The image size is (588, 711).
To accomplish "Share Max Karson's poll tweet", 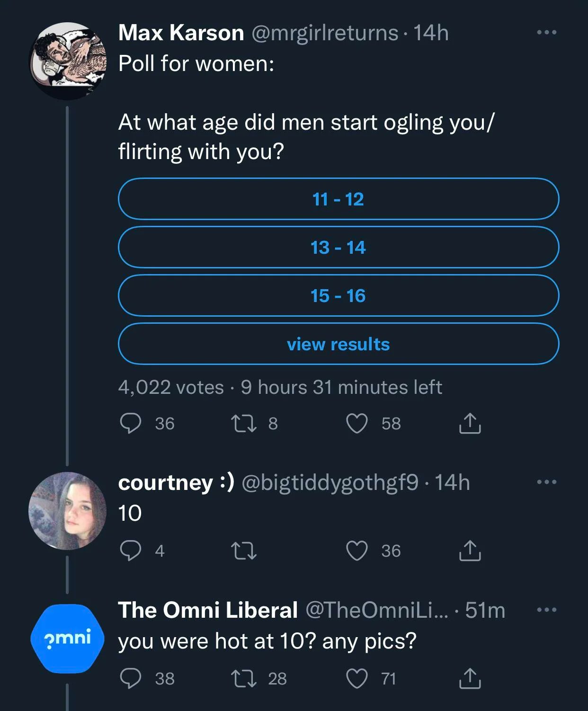I will click(470, 423).
